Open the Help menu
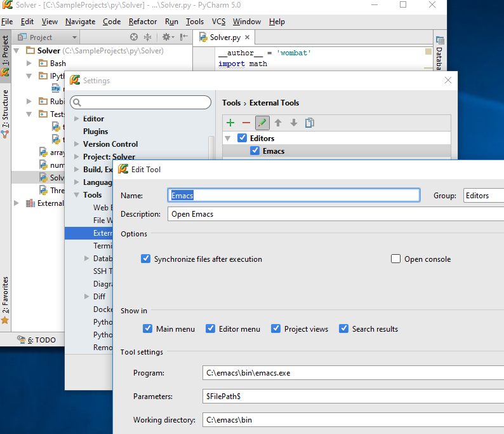This screenshot has width=504, height=434. (x=277, y=22)
